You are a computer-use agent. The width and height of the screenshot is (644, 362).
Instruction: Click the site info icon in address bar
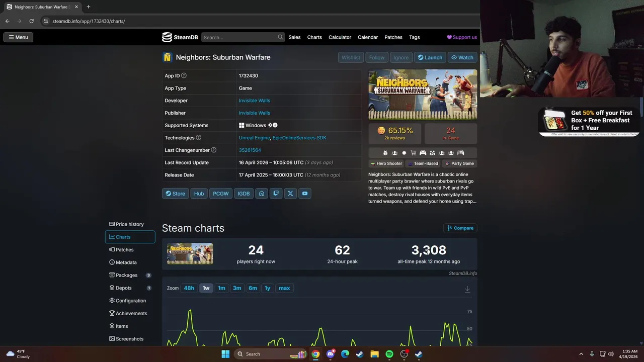click(x=46, y=21)
